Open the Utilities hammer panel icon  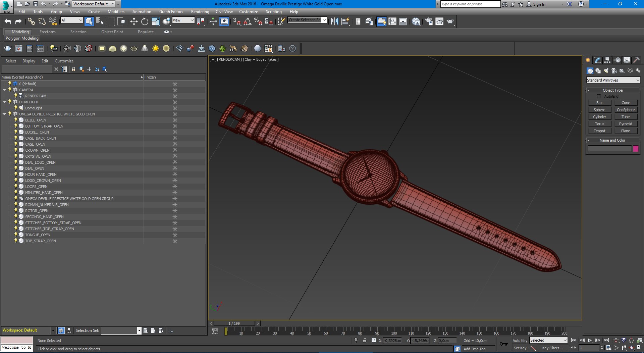click(x=637, y=60)
